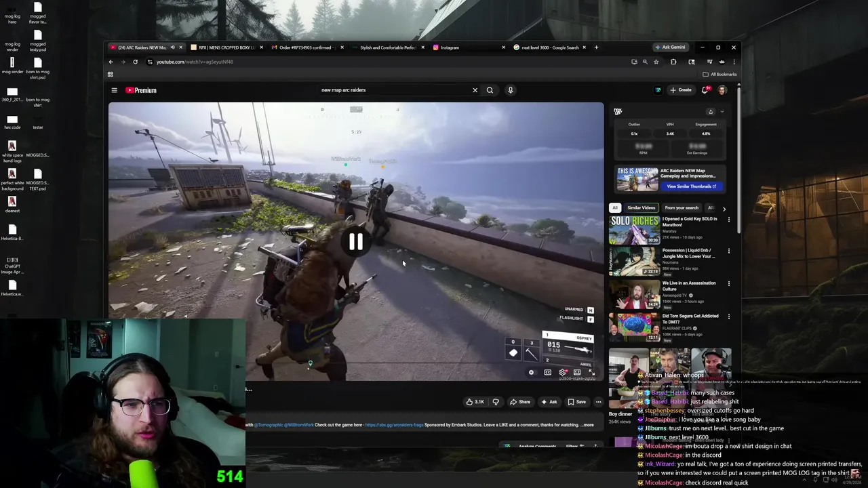Select the hex code desktop file
Image resolution: width=868 pixels, height=488 pixels.
tap(12, 122)
